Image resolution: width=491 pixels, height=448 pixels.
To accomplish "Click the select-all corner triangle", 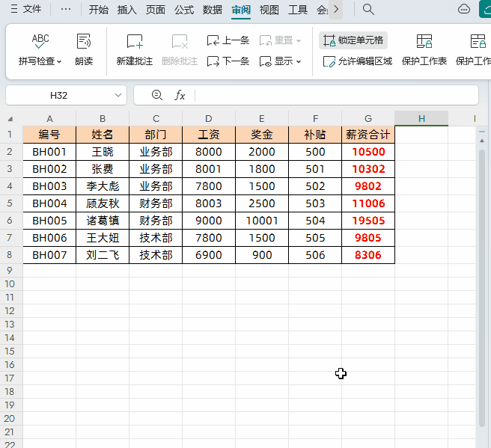I will click(10, 119).
